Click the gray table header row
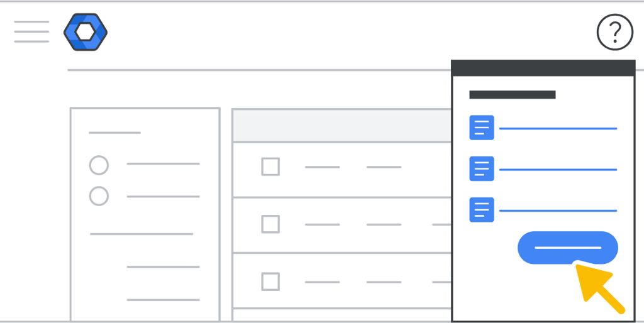Screen dimensions: 644x323 coord(341,126)
